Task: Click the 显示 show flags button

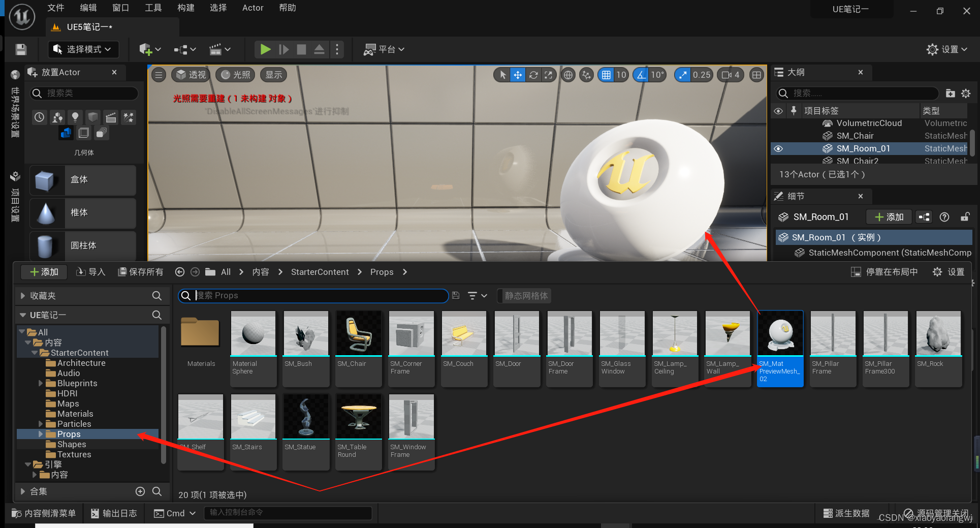Action: click(x=273, y=75)
